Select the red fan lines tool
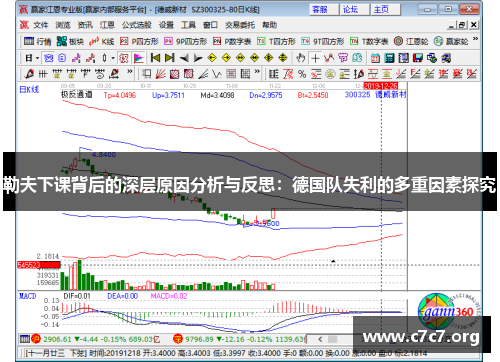This screenshot has width=500, height=362. [160, 74]
